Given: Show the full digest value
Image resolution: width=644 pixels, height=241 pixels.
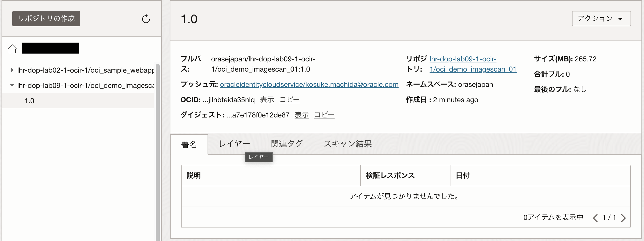Looking at the screenshot, I should click(x=301, y=115).
